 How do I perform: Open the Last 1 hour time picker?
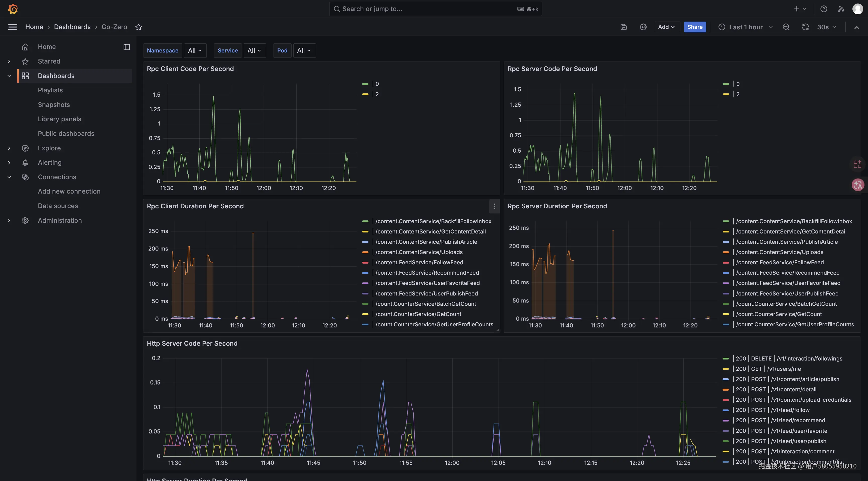(x=745, y=27)
